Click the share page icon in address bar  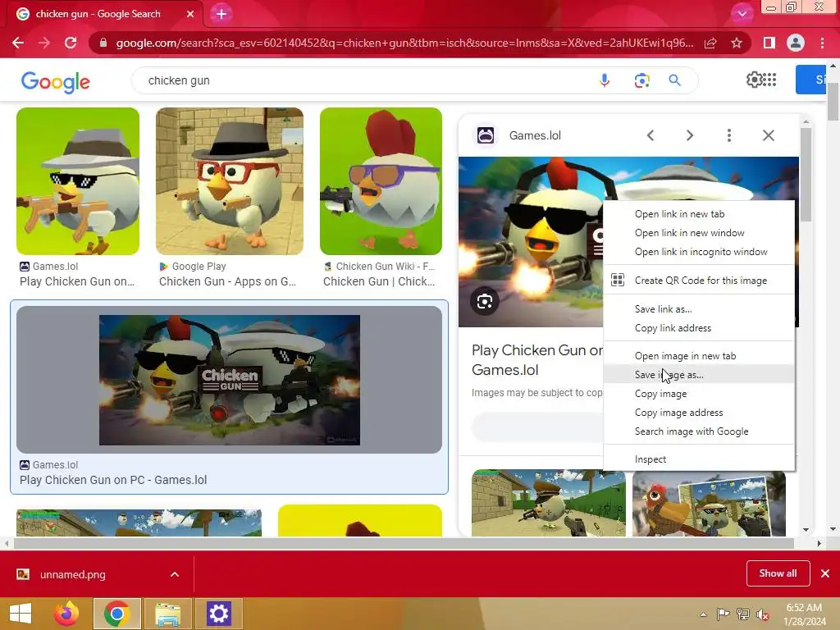[x=710, y=43]
